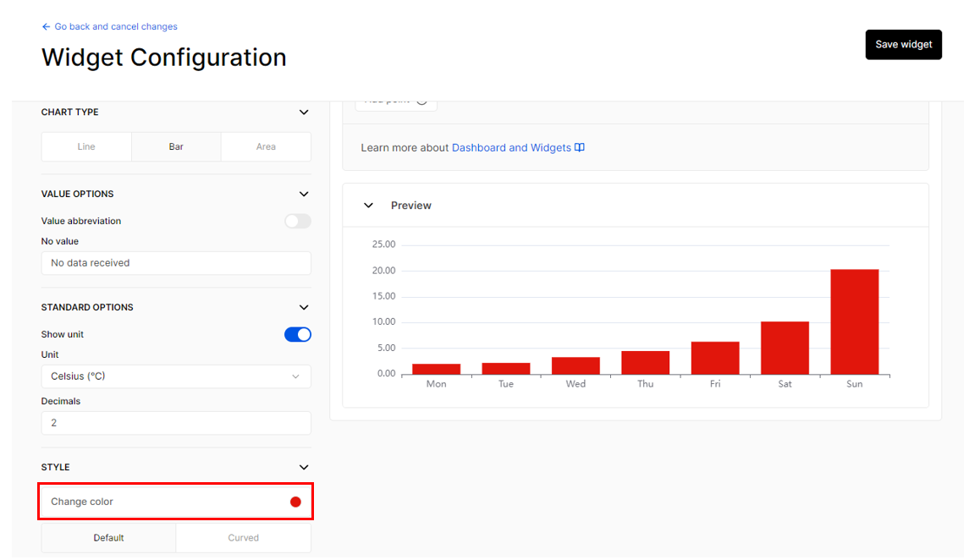
Task: Click the 10.00 y-axis value
Action: tap(383, 322)
